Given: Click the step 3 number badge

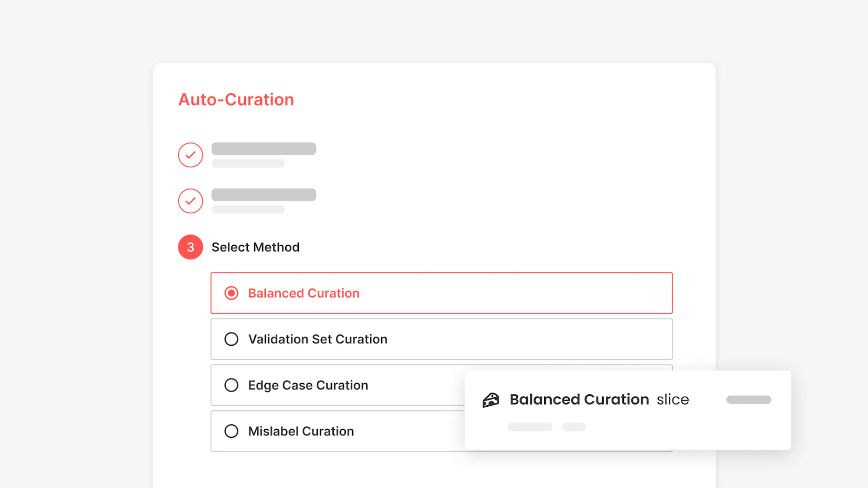Looking at the screenshot, I should point(190,247).
